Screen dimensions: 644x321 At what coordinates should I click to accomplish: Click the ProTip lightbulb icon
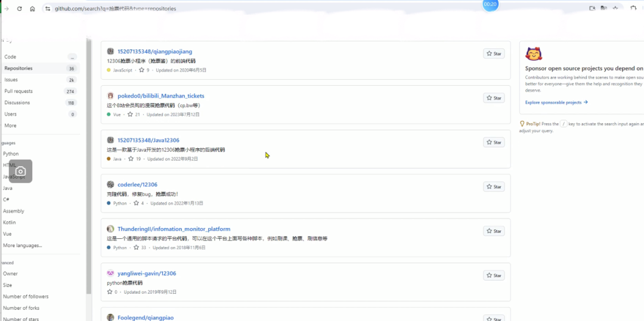click(522, 123)
